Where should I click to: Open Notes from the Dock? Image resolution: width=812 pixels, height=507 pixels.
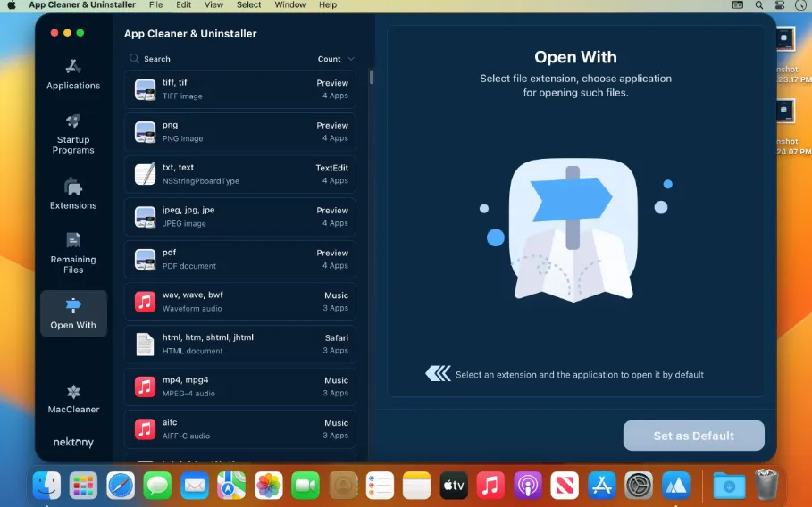point(417,486)
